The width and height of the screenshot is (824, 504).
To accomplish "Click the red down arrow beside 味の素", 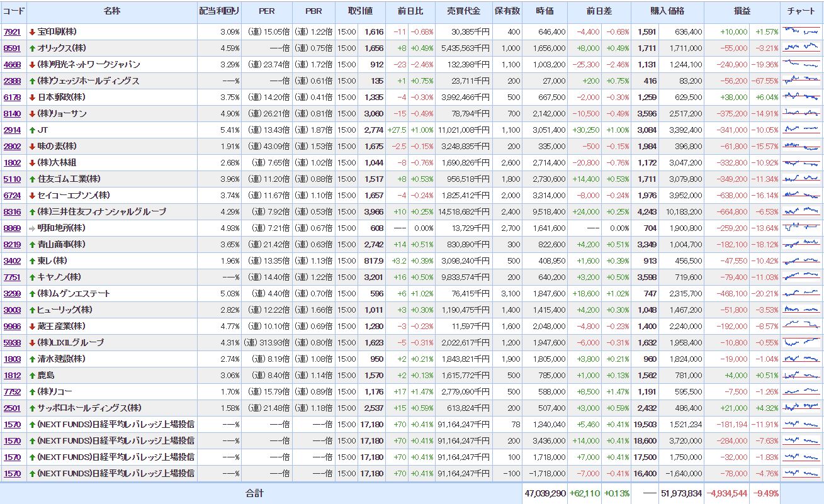I will pyautogui.click(x=32, y=146).
